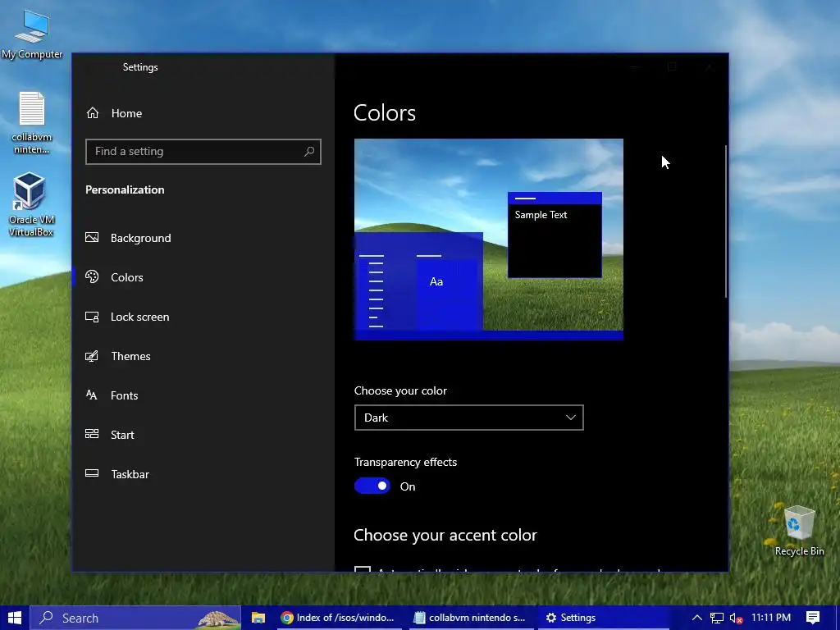Turn off Transparency effects toggle
This screenshot has height=630, width=840.
click(x=372, y=486)
